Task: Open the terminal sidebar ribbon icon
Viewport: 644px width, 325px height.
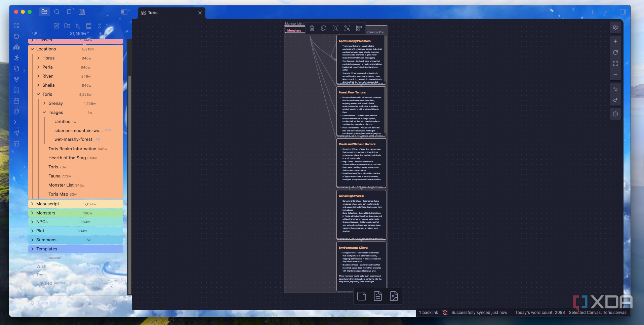Action: coord(16,122)
